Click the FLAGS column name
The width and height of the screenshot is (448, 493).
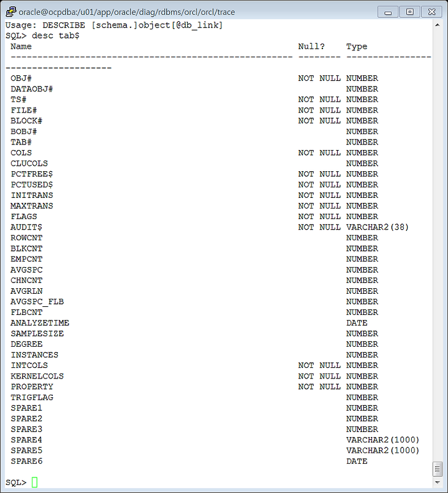coord(24,217)
